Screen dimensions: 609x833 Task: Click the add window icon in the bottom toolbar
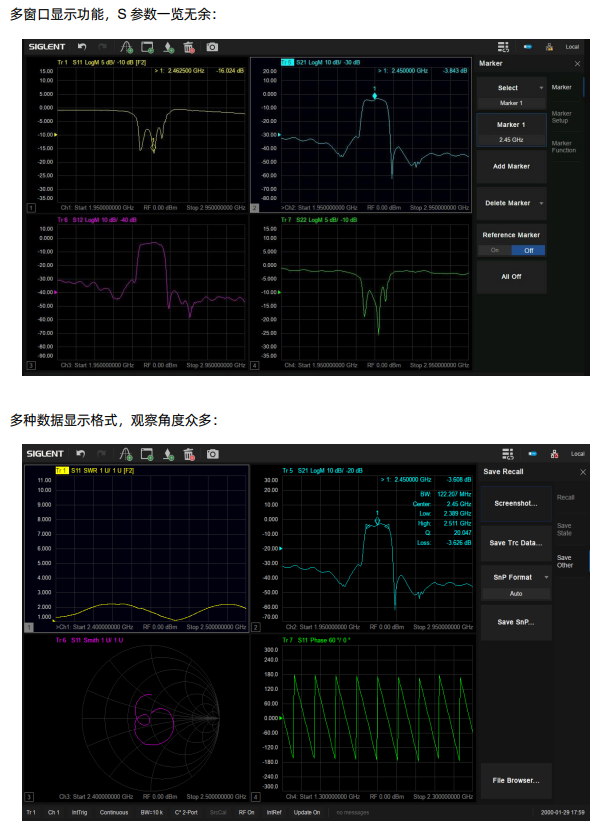click(x=147, y=454)
